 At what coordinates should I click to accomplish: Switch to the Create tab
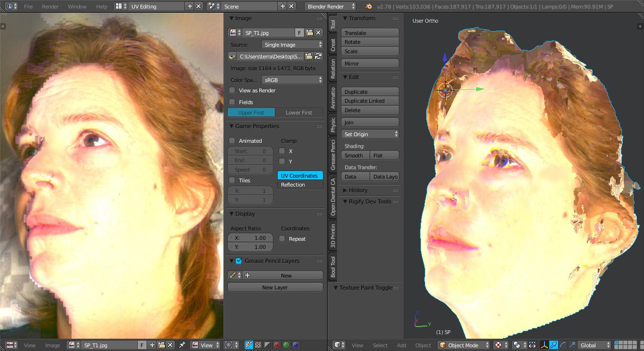coord(333,45)
